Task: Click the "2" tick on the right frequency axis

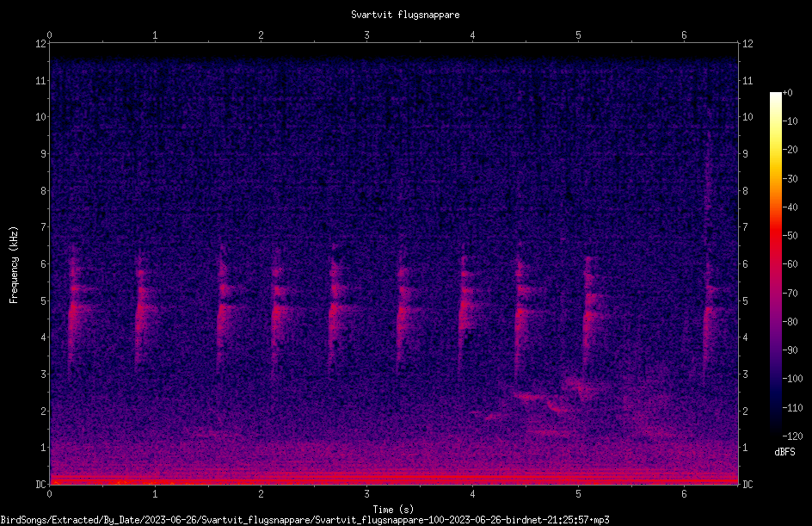Action: click(745, 411)
